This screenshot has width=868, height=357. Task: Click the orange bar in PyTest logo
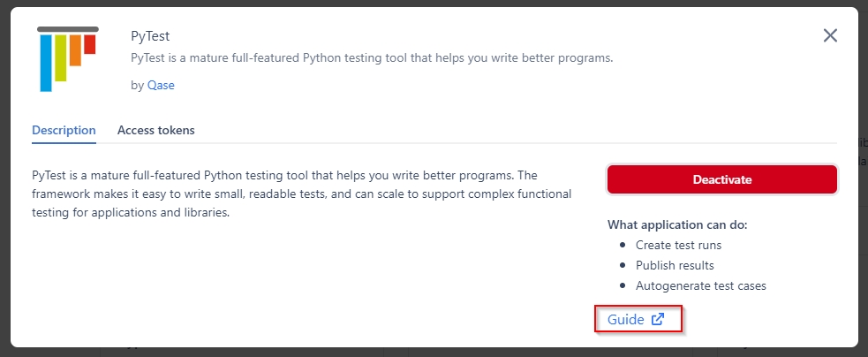pyautogui.click(x=75, y=49)
